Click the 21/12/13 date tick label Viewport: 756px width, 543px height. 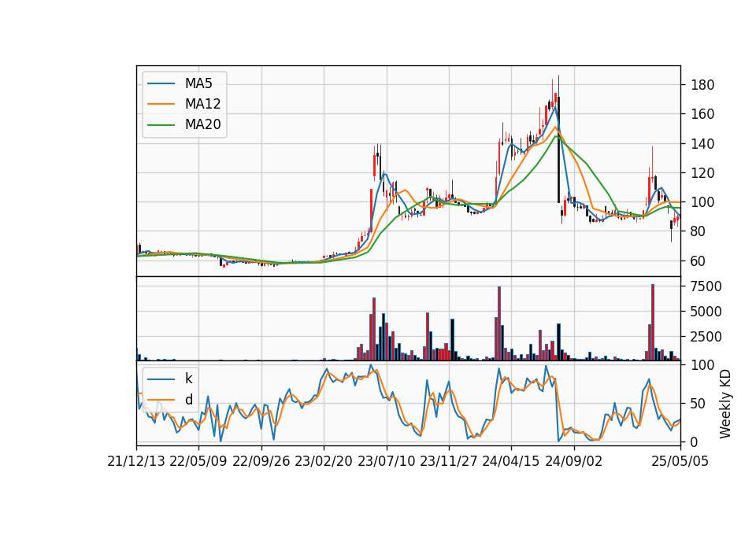click(x=136, y=461)
